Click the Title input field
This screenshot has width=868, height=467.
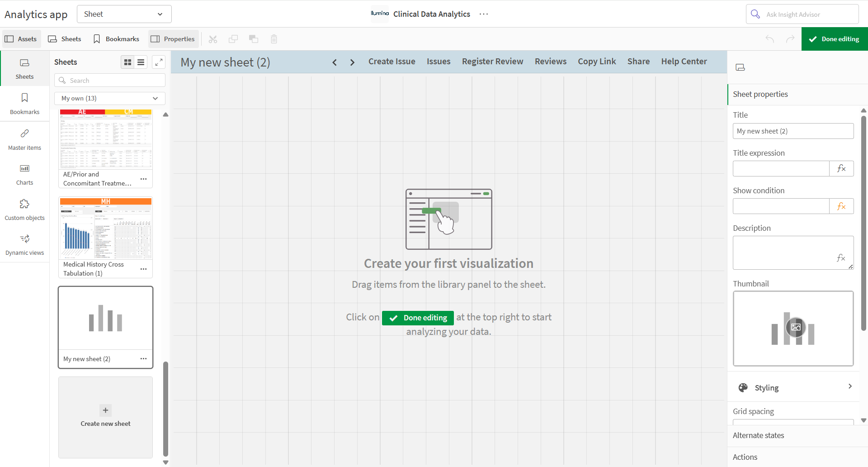(x=793, y=131)
